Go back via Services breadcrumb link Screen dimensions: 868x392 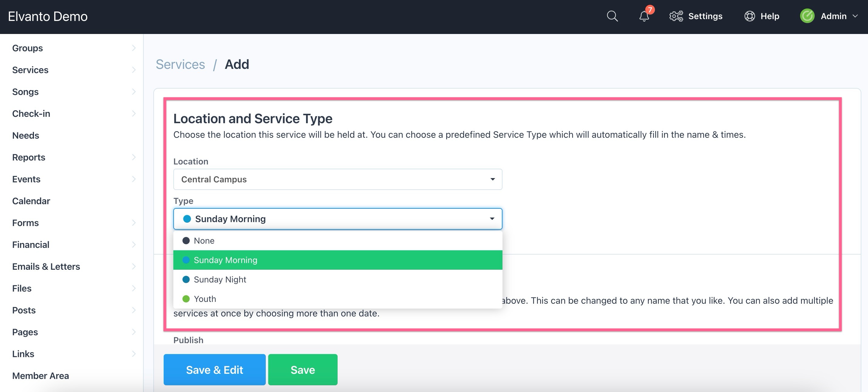(x=180, y=64)
